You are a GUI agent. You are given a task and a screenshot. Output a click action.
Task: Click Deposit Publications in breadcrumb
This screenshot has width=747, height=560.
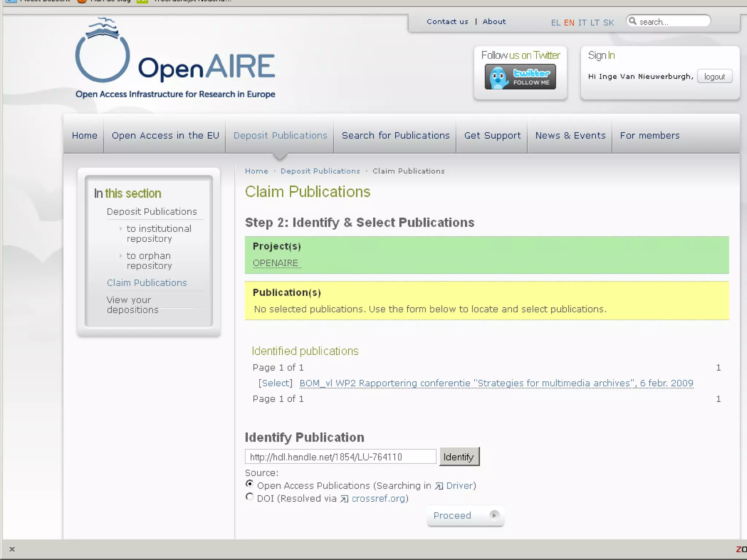[x=320, y=171]
